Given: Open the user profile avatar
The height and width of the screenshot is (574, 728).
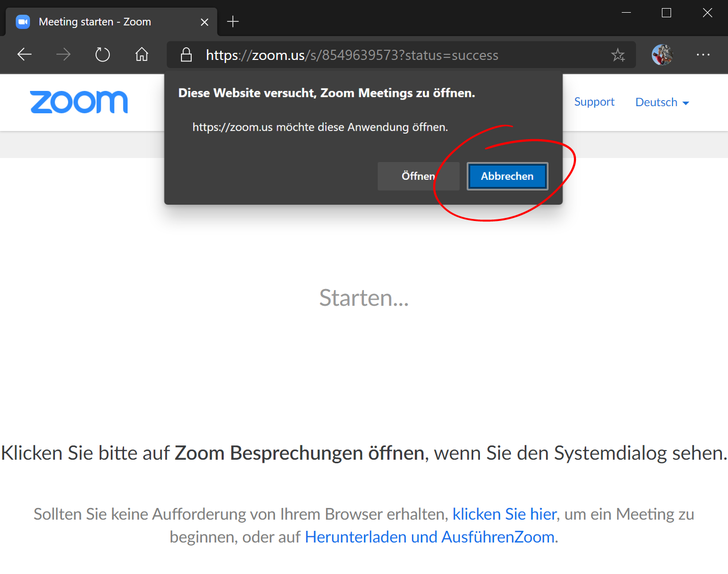Looking at the screenshot, I should pos(662,54).
